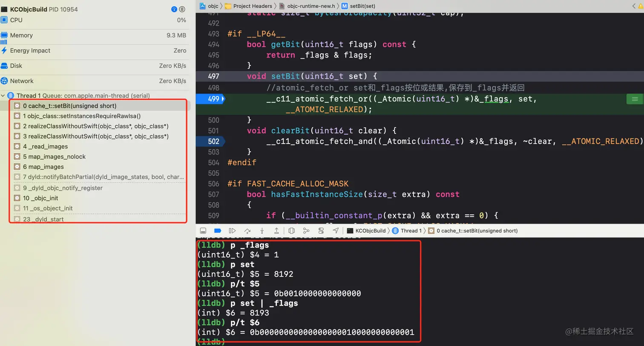Click the clearBit function name
This screenshot has width=644, height=346.
click(291, 130)
